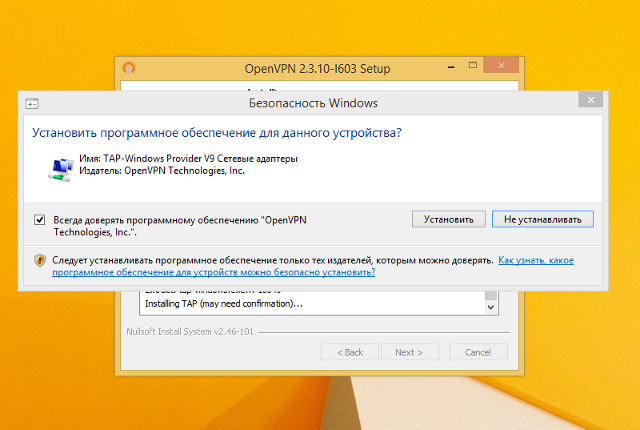Click the security shield warning icon

pyautogui.click(x=40, y=260)
